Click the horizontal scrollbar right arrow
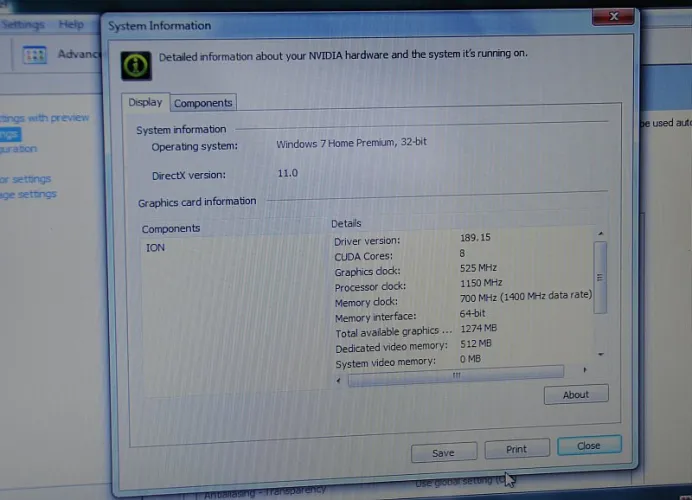Viewport: 692px width, 500px height. click(x=584, y=370)
